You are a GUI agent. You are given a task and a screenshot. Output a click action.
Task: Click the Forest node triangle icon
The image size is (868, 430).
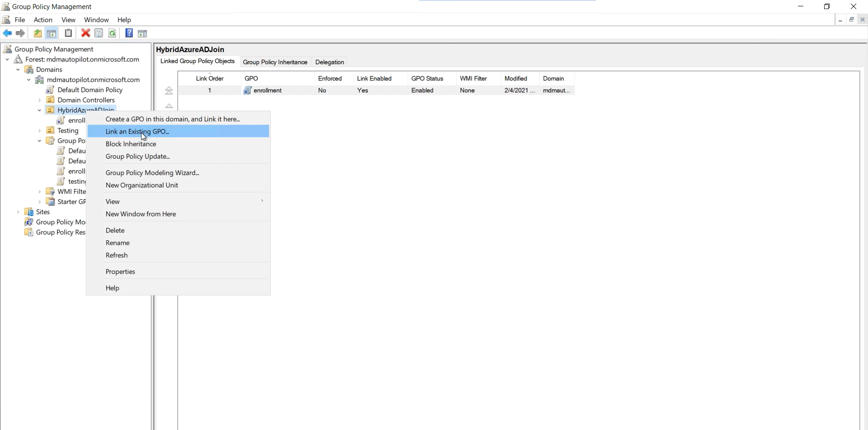coord(18,59)
